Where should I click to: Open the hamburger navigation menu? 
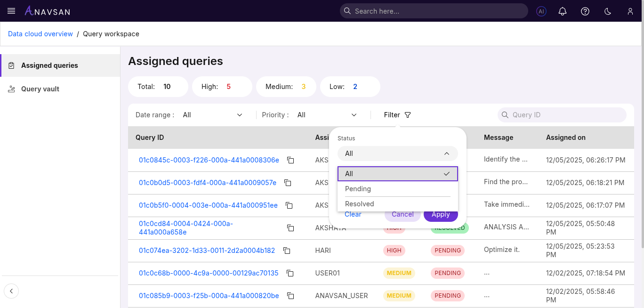(12, 11)
